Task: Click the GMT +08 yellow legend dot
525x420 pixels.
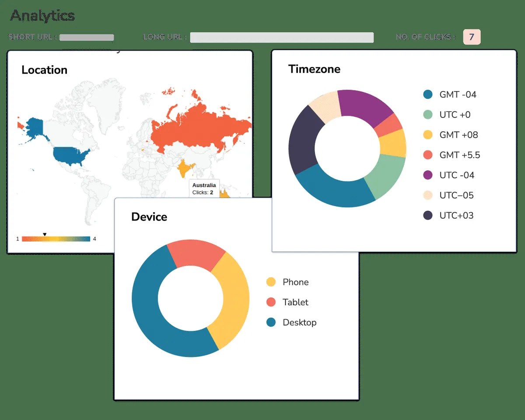Action: coord(428,135)
